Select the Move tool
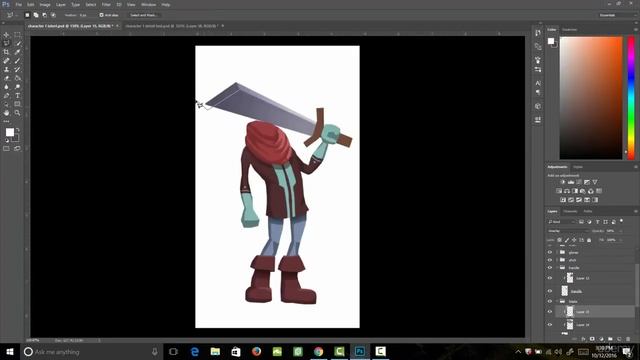 pyautogui.click(x=6, y=35)
